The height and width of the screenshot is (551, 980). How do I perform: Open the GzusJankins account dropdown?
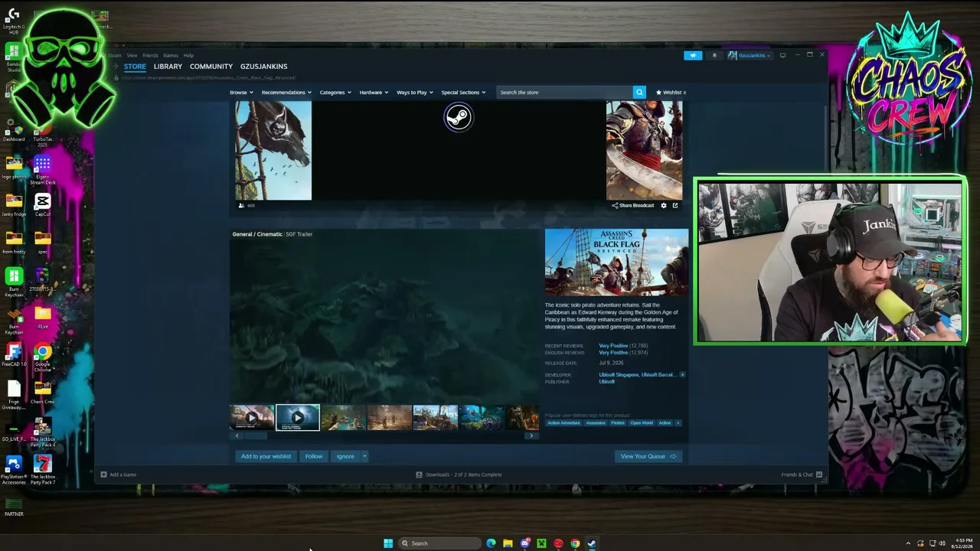(750, 55)
